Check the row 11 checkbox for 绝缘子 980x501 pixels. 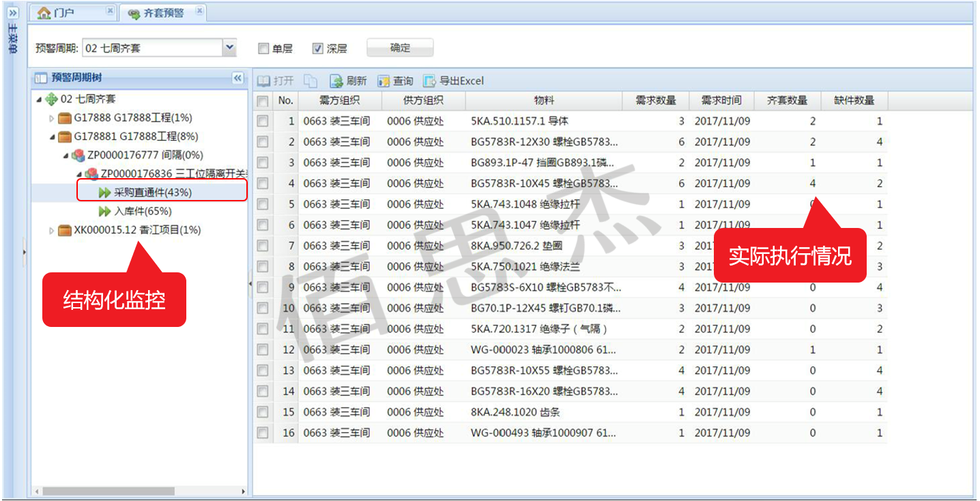tap(262, 329)
